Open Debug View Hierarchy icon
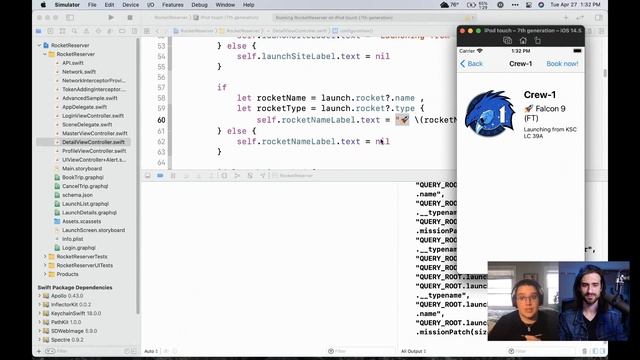The height and width of the screenshot is (360, 640). click(x=224, y=176)
